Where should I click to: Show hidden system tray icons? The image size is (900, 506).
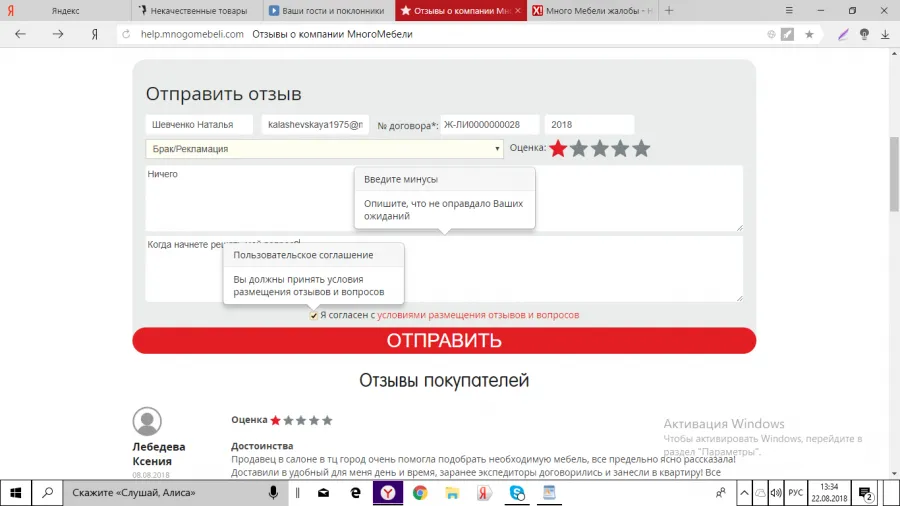(x=744, y=493)
